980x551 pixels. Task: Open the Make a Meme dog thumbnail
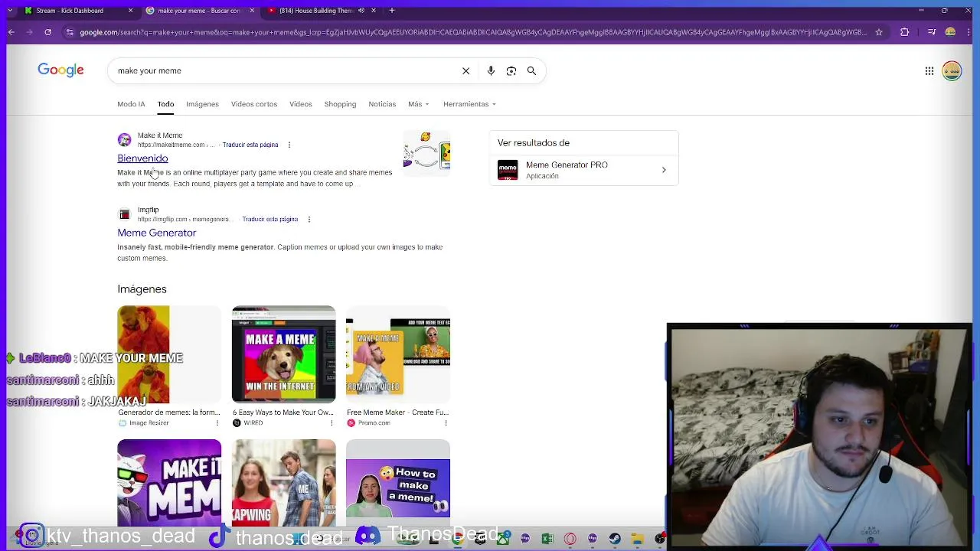pos(283,354)
